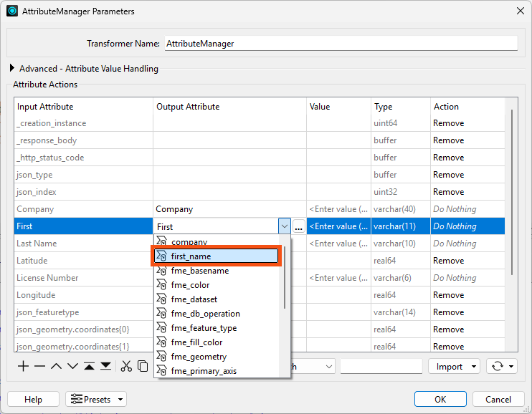Move selected row up one position
This screenshot has height=414, width=532.
coord(57,366)
